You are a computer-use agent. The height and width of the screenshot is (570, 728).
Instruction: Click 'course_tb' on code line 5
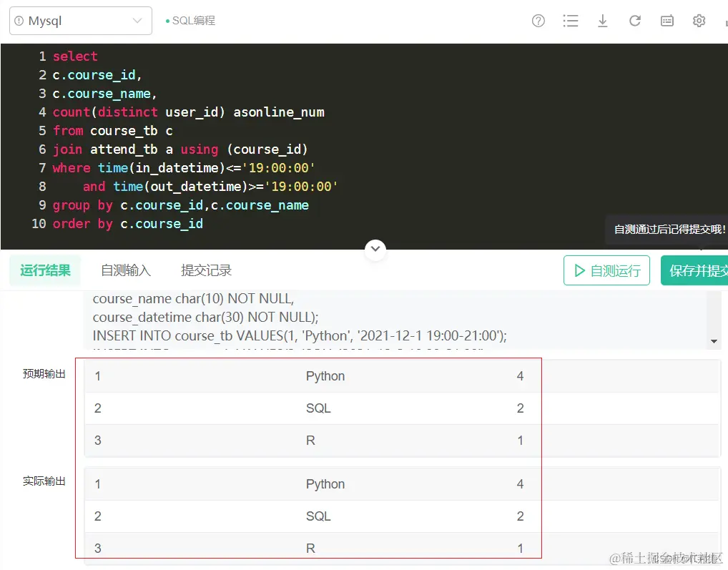(124, 131)
